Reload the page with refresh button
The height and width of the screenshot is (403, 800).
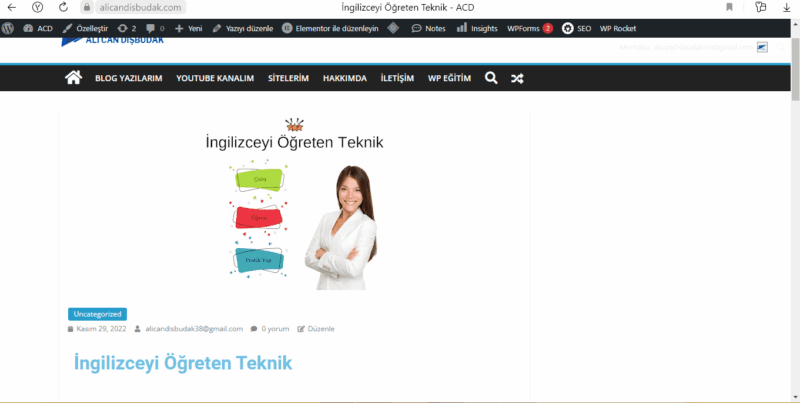(x=61, y=7)
